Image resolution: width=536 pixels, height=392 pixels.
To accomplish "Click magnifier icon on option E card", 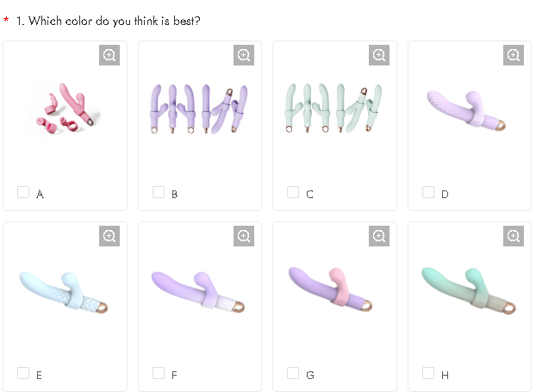I will click(x=109, y=236).
